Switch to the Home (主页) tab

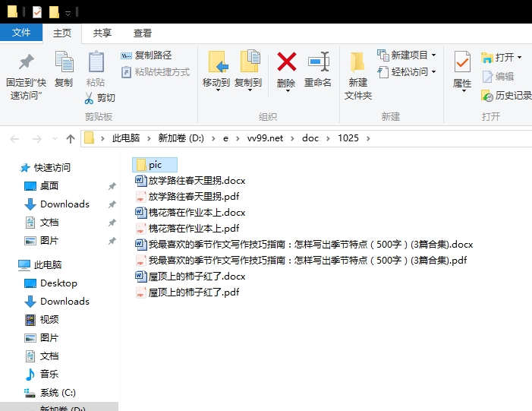coord(62,33)
